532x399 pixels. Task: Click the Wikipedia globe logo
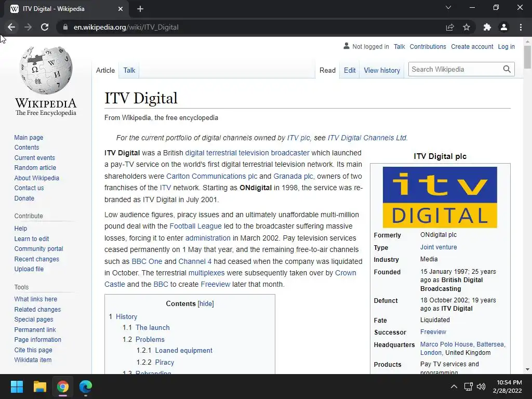coord(46,70)
